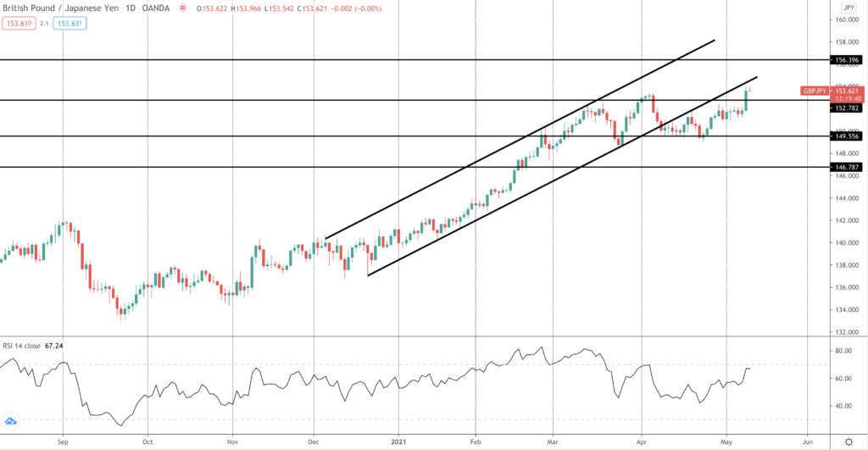This screenshot has height=450, width=868.
Task: Click the 2021 marker on time axis
Action: [399, 442]
